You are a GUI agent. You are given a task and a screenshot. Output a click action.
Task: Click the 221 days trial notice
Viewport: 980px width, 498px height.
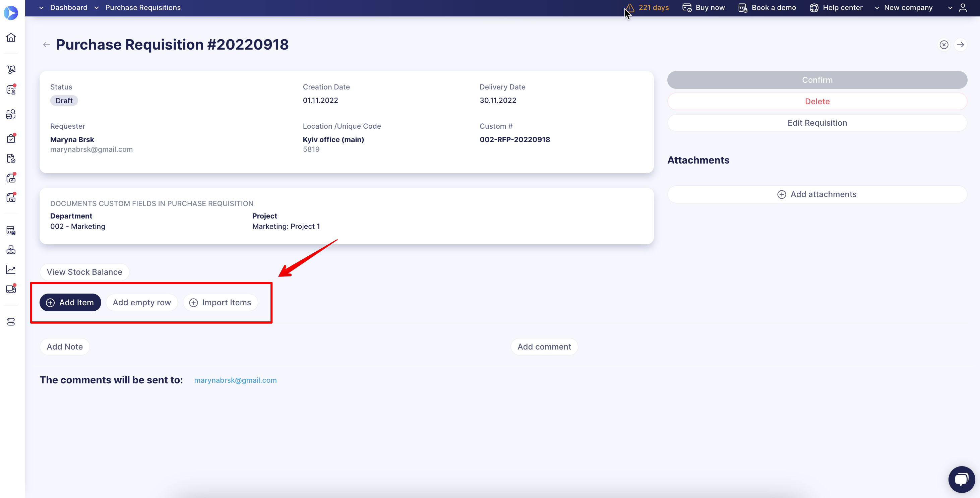coord(654,8)
